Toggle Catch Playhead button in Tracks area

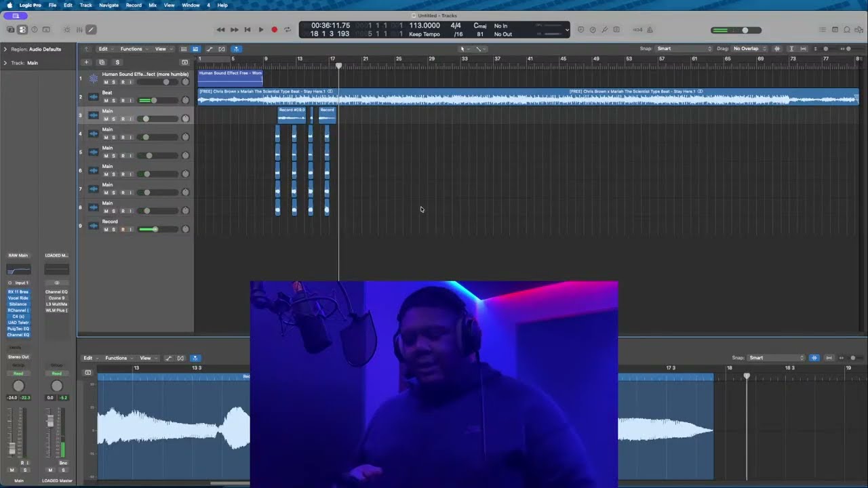click(237, 49)
